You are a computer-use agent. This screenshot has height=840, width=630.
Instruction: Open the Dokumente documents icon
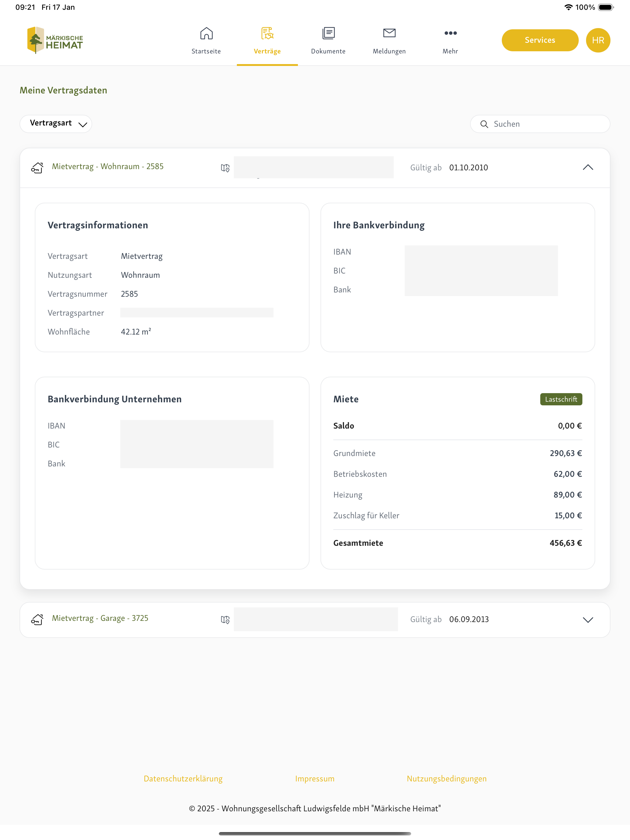click(x=328, y=33)
